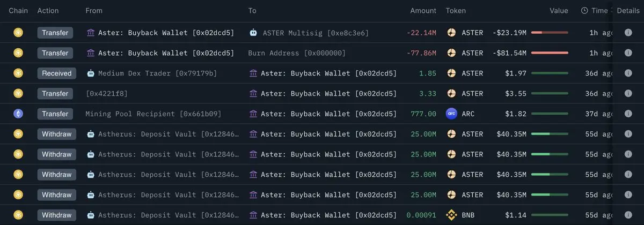The width and height of the screenshot is (644, 225).
Task: Sort by the Action column header
Action: pos(48,11)
